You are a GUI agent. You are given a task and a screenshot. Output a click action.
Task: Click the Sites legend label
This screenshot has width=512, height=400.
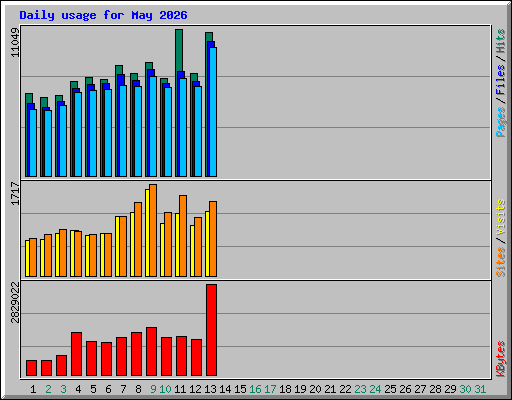tap(501, 262)
